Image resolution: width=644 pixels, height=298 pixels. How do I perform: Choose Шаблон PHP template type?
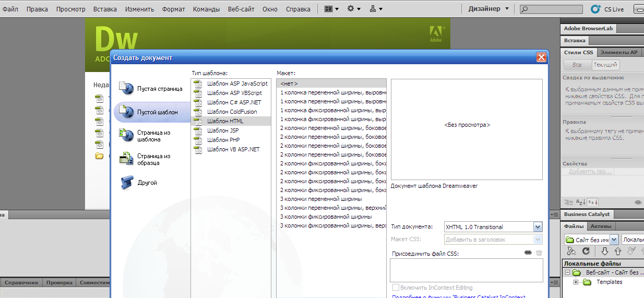pos(231,140)
